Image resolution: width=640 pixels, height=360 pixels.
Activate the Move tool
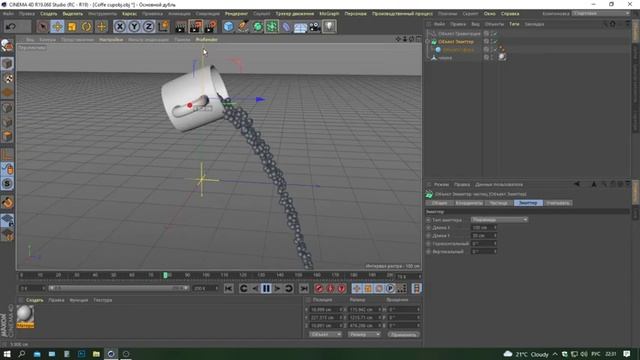point(58,27)
